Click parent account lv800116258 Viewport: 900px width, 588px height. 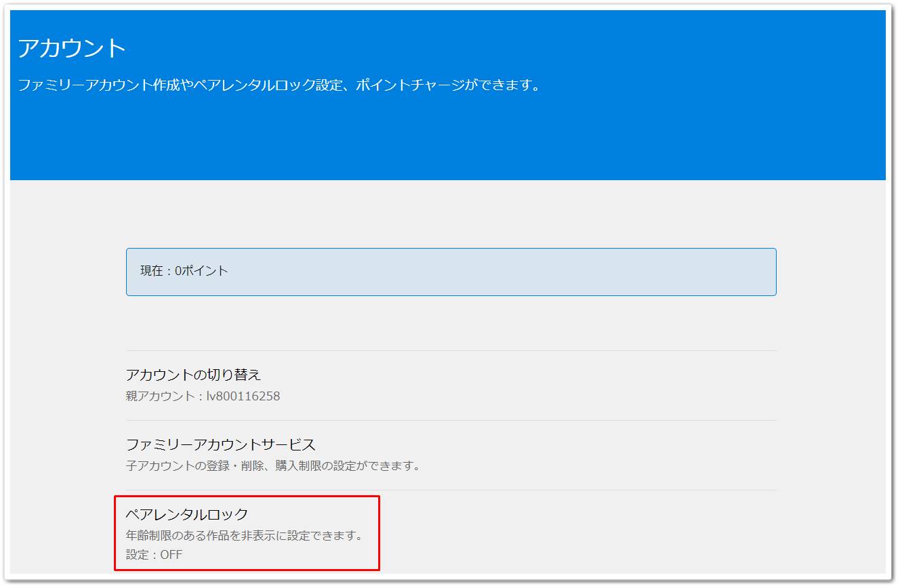[x=203, y=396]
